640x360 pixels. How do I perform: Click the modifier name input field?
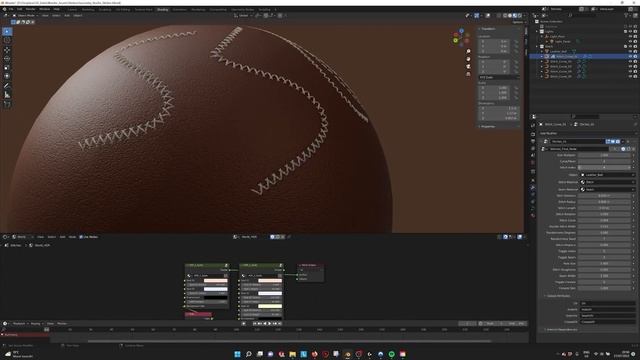point(577,141)
